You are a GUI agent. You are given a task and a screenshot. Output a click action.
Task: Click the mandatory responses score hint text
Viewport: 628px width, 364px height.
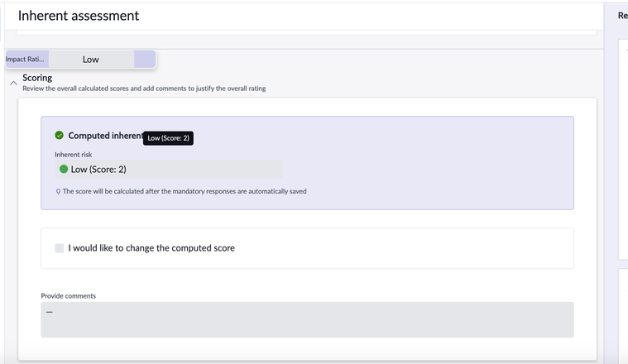click(x=185, y=191)
